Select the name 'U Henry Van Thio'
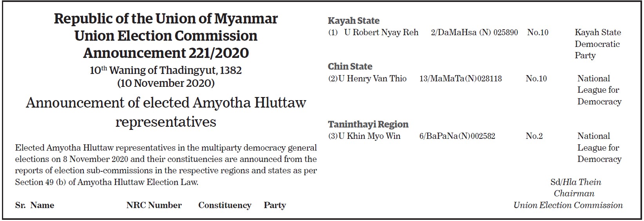Screen dimensions: 644x221 click(x=373, y=79)
